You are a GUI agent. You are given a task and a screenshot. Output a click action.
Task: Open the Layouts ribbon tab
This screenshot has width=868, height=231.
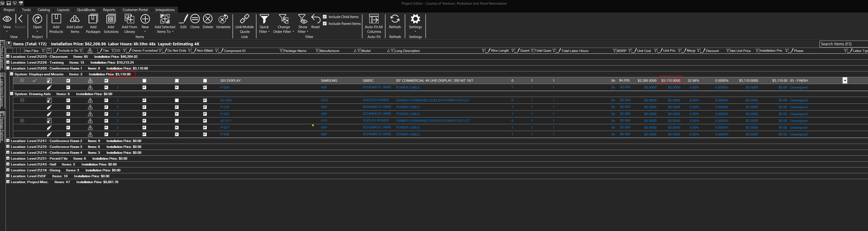(63, 10)
